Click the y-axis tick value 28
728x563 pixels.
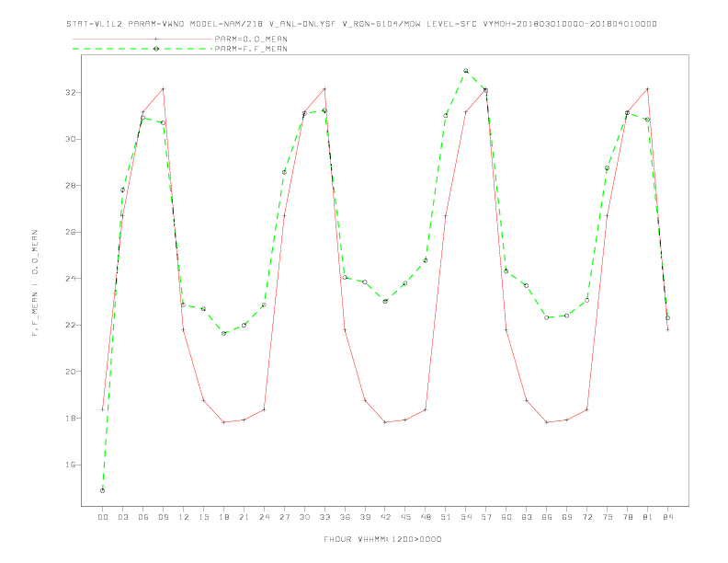pos(70,185)
